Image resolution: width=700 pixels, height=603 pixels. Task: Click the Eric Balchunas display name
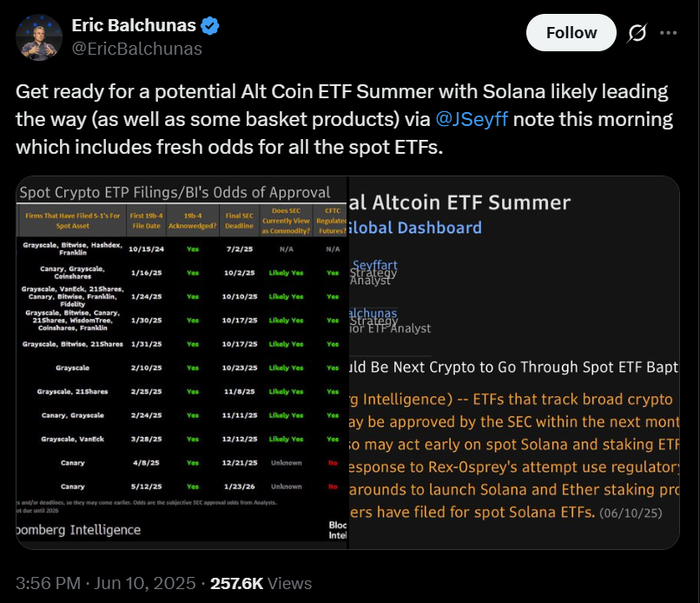pos(134,25)
